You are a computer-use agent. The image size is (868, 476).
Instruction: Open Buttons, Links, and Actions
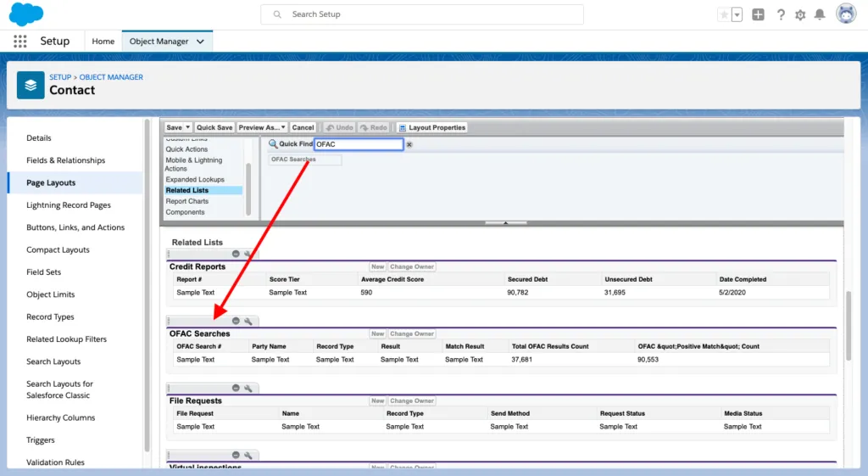(x=75, y=227)
